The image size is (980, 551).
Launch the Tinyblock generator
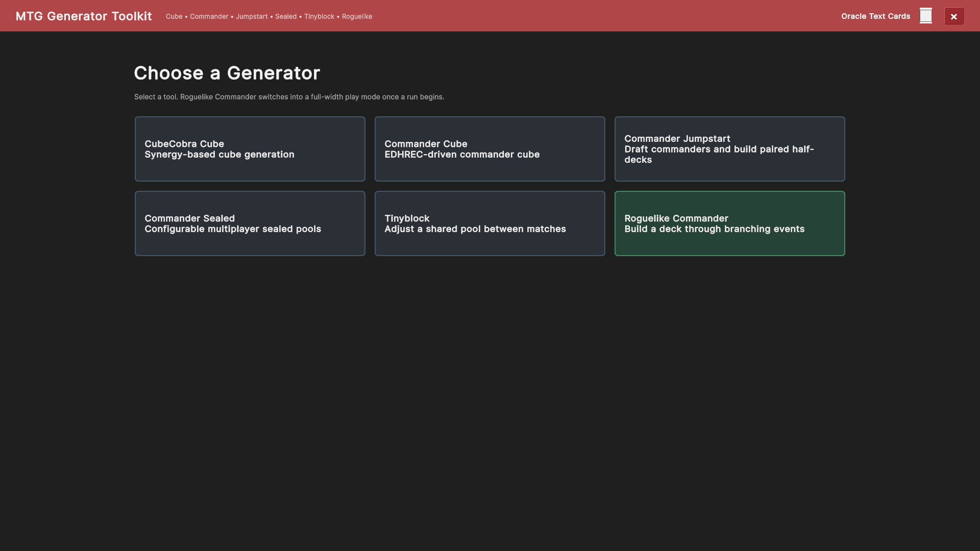[490, 223]
